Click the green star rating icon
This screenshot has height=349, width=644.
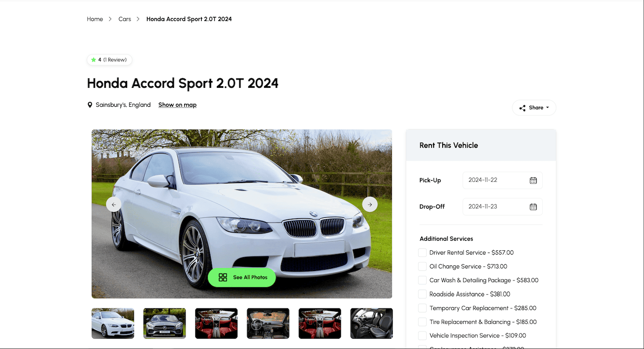pyautogui.click(x=94, y=60)
